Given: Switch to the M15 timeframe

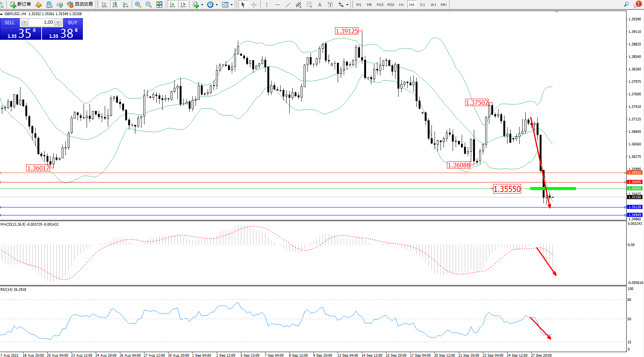Looking at the screenshot, I should click(x=380, y=5).
